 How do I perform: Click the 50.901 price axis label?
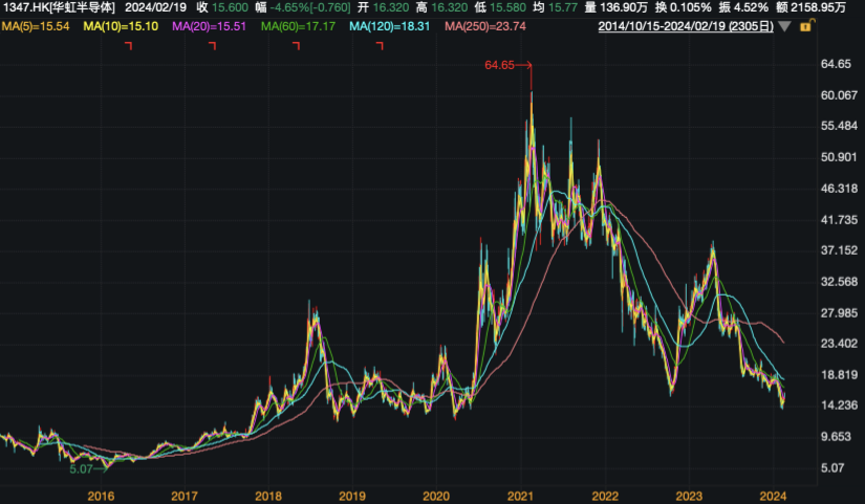point(839,157)
